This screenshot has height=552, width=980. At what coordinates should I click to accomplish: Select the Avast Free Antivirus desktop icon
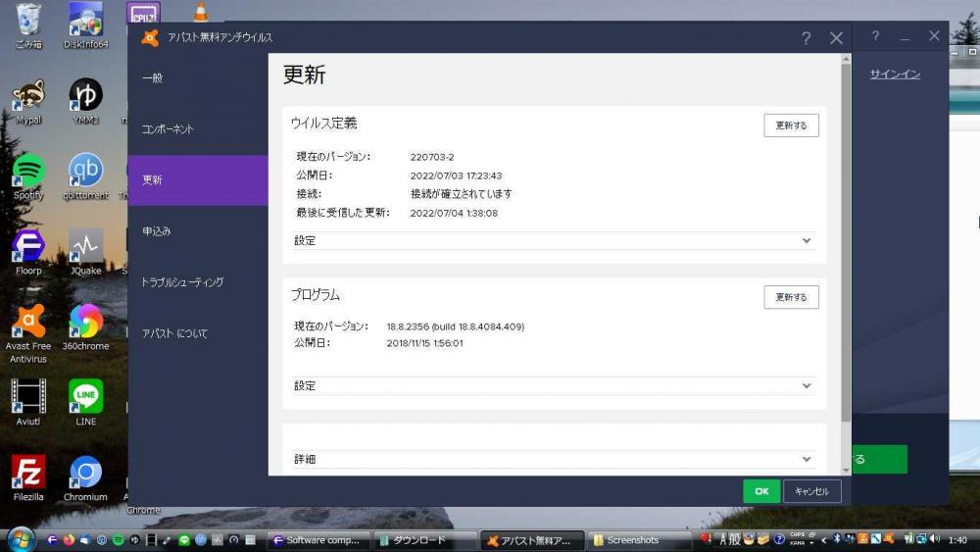pyautogui.click(x=28, y=334)
